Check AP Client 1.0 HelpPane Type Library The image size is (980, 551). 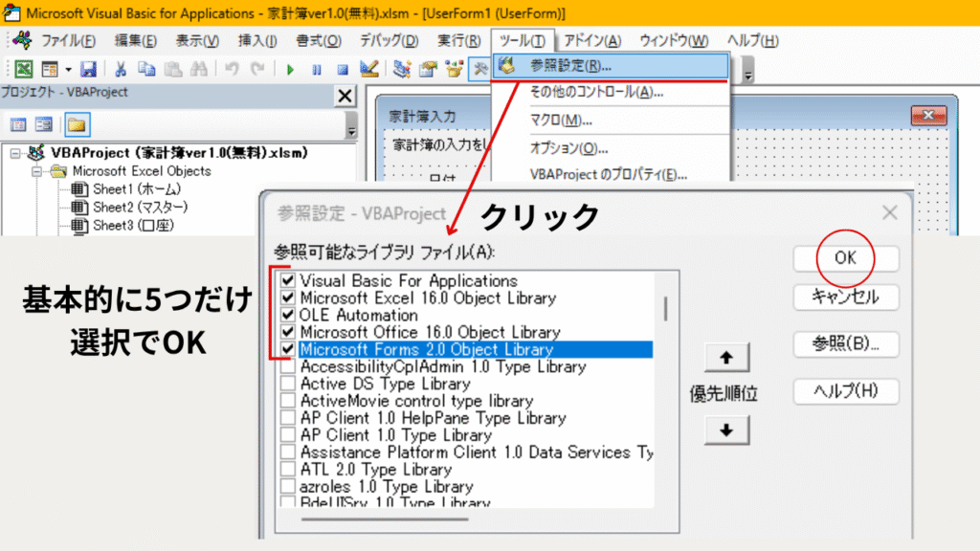287,418
